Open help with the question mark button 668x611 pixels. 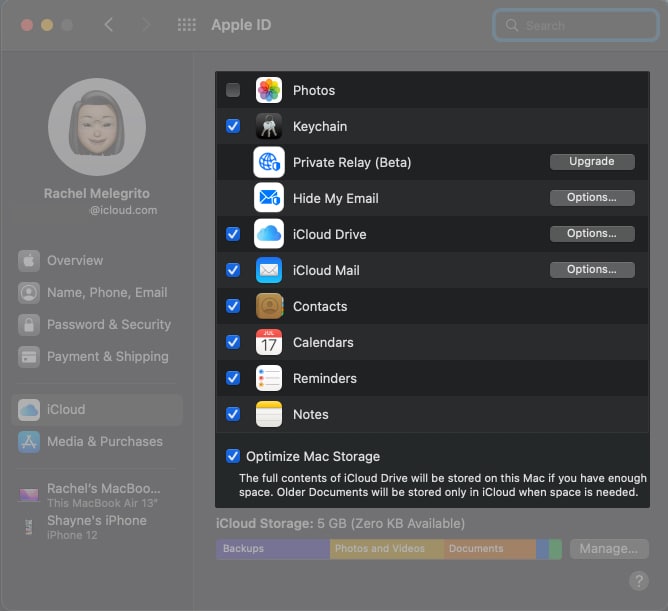639,581
